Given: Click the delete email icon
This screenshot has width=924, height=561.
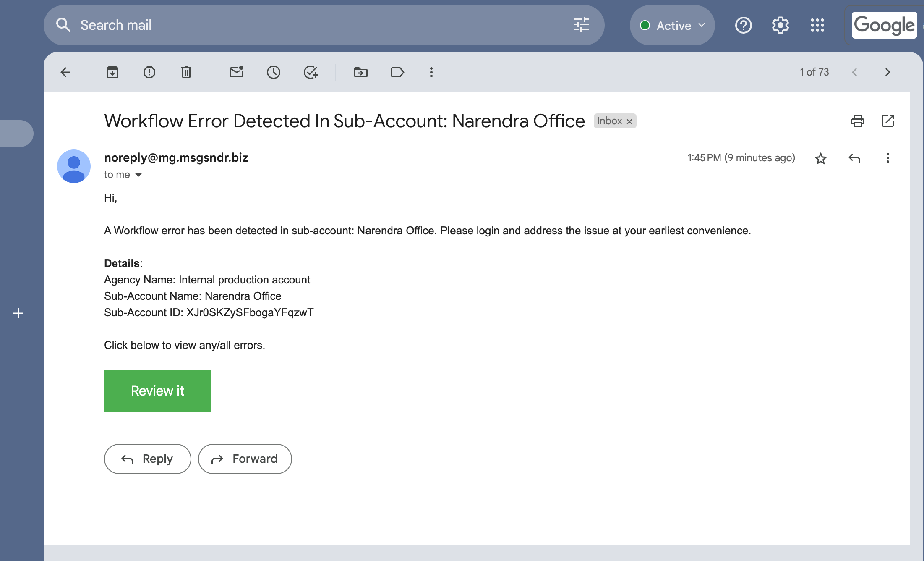Looking at the screenshot, I should coord(186,72).
